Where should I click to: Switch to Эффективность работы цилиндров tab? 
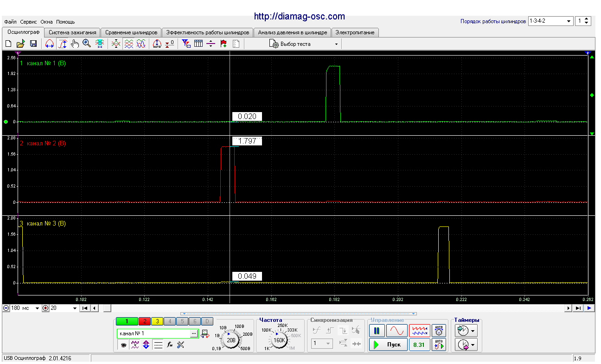tap(208, 32)
